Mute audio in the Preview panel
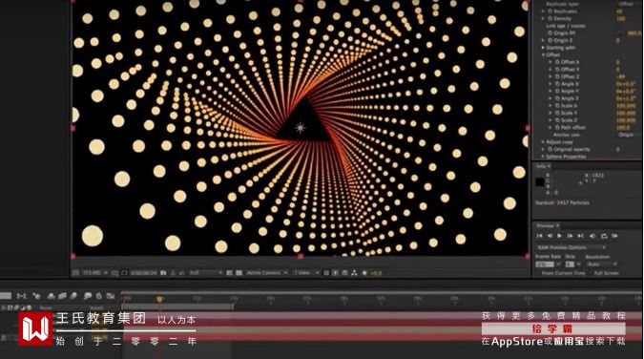Viewport: 644px width, 359px height. pyautogui.click(x=592, y=236)
